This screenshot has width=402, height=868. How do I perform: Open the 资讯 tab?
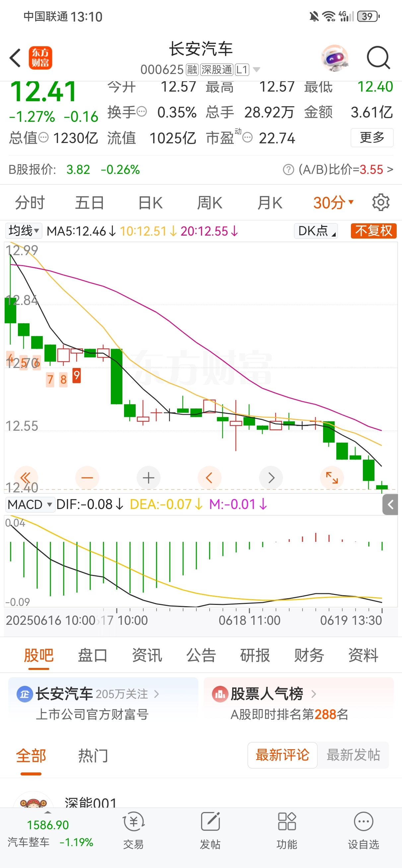tap(147, 656)
